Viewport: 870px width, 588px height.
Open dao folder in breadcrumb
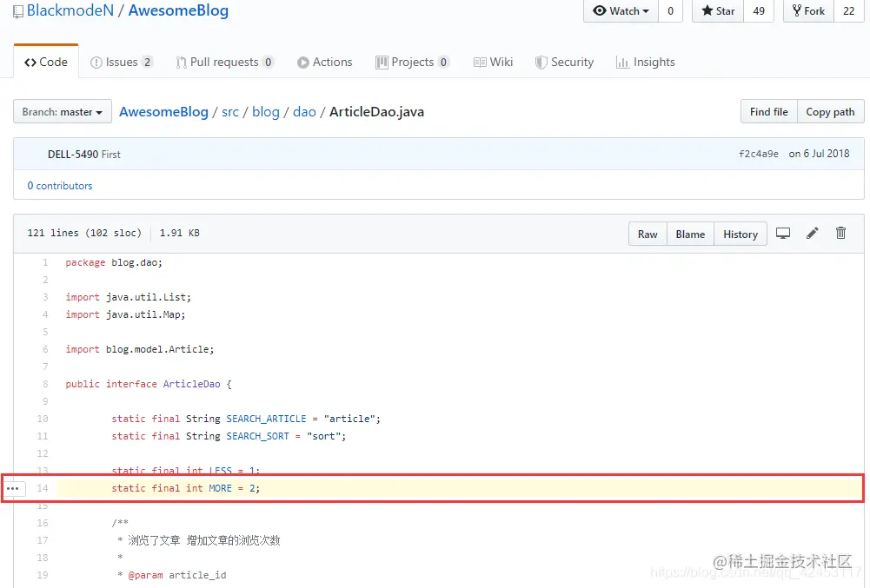coord(304,111)
